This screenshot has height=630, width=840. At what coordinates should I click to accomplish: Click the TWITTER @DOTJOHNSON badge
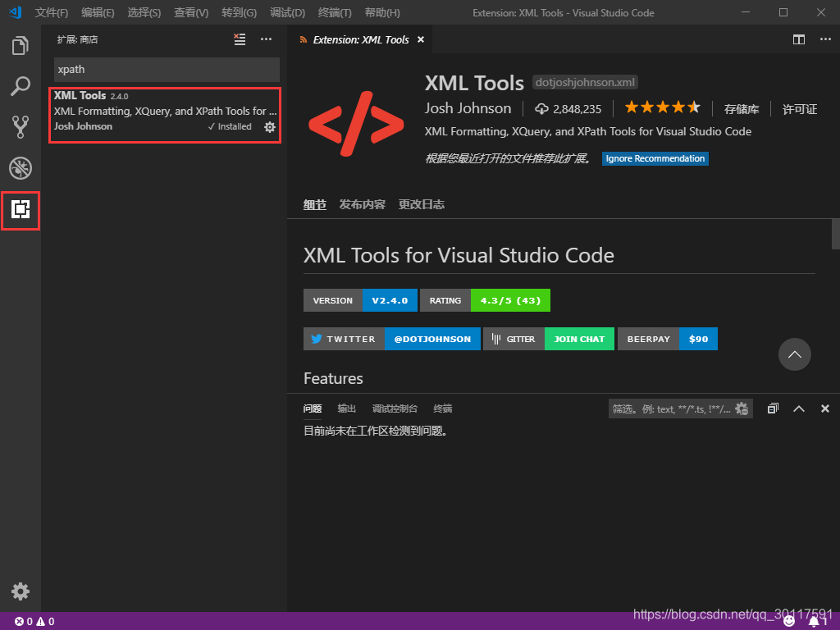point(392,339)
